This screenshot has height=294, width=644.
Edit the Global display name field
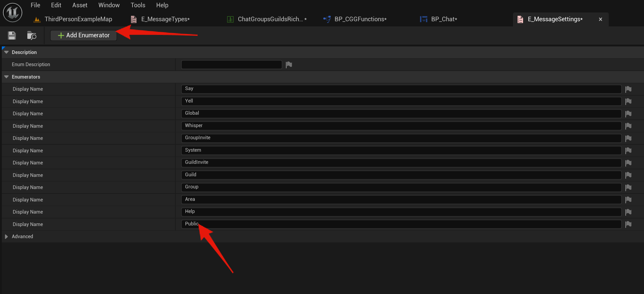(x=401, y=113)
